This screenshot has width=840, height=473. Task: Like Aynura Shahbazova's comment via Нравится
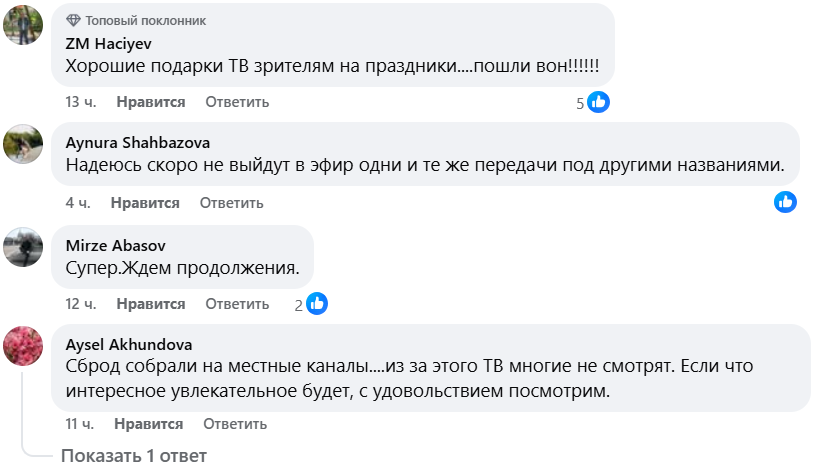145,203
